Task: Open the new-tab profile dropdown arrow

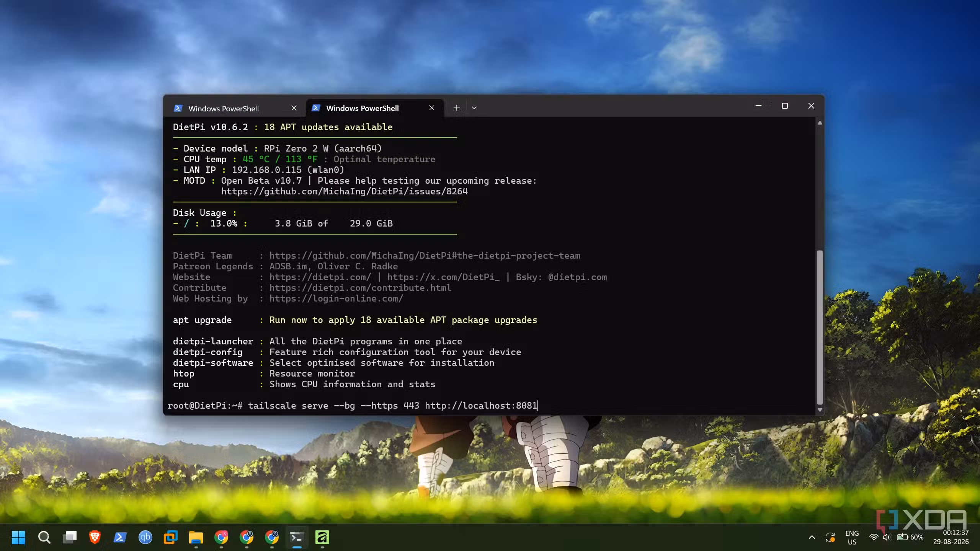Action: click(474, 108)
